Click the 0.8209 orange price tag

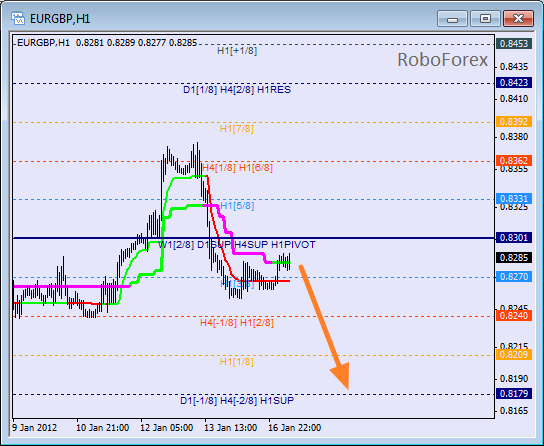(x=514, y=354)
